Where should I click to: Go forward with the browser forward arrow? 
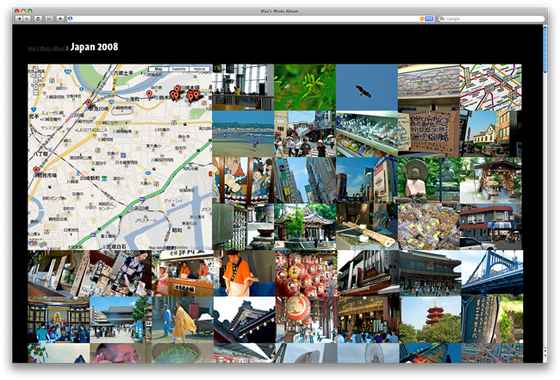coord(27,19)
